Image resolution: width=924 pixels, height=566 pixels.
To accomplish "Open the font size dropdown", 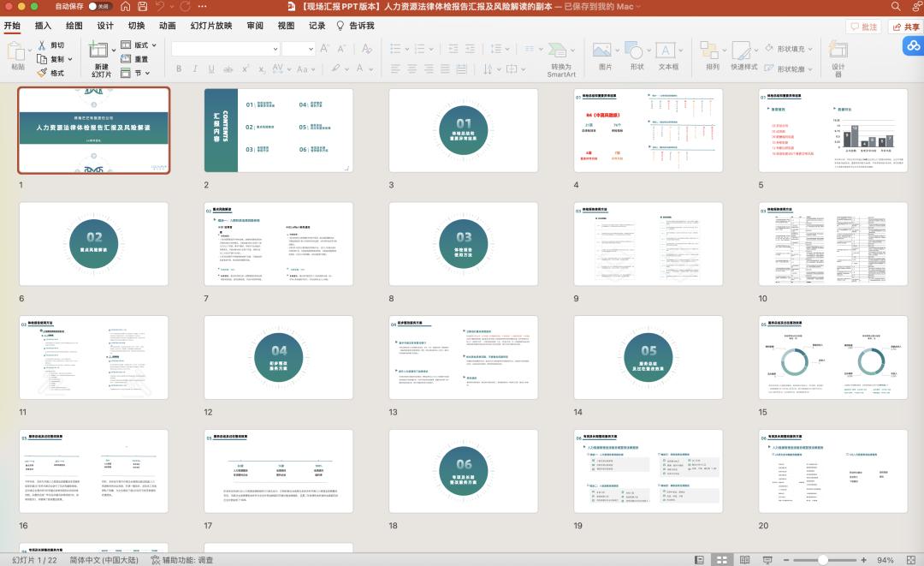I will tap(311, 49).
